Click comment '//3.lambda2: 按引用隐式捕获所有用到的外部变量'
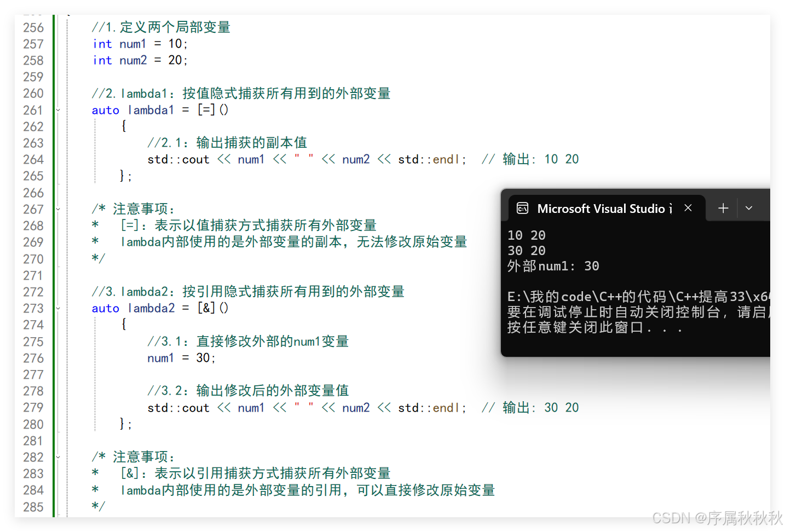785x532 pixels. 248,292
